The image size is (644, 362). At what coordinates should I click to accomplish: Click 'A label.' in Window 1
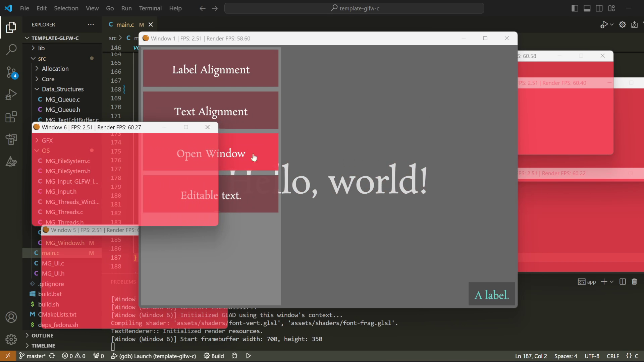(492, 294)
